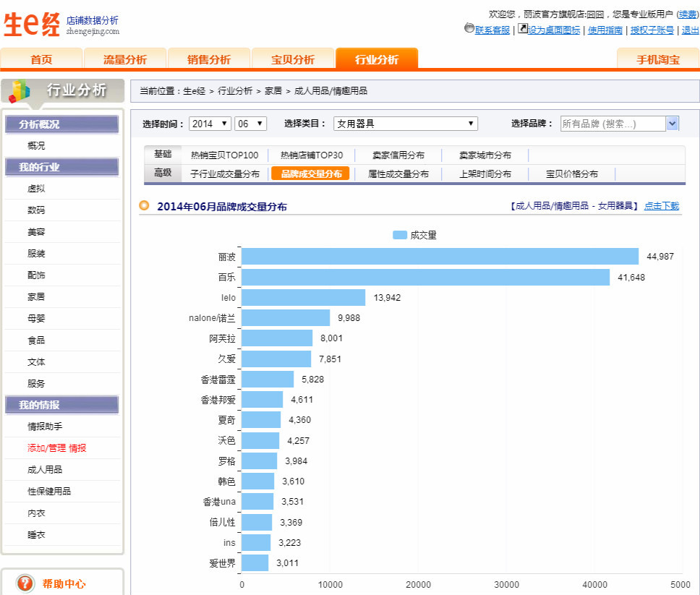This screenshot has height=595, width=700.
Task: Open the year 2014 dropdown
Action: click(x=210, y=124)
